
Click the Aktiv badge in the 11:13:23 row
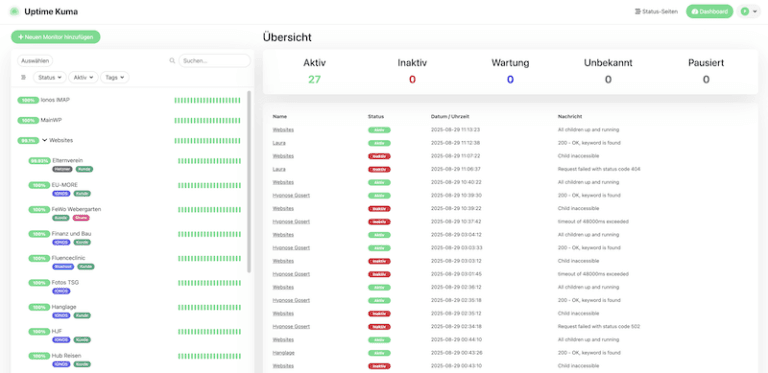click(x=379, y=130)
